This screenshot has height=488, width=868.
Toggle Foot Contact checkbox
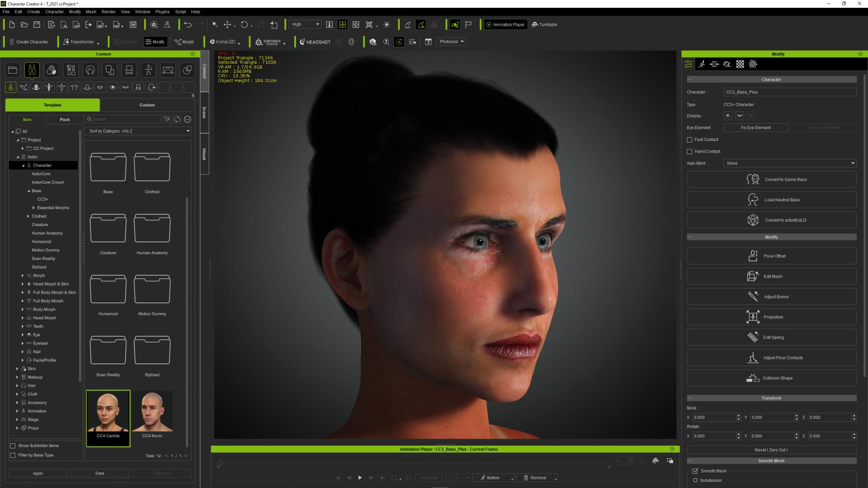tap(690, 140)
